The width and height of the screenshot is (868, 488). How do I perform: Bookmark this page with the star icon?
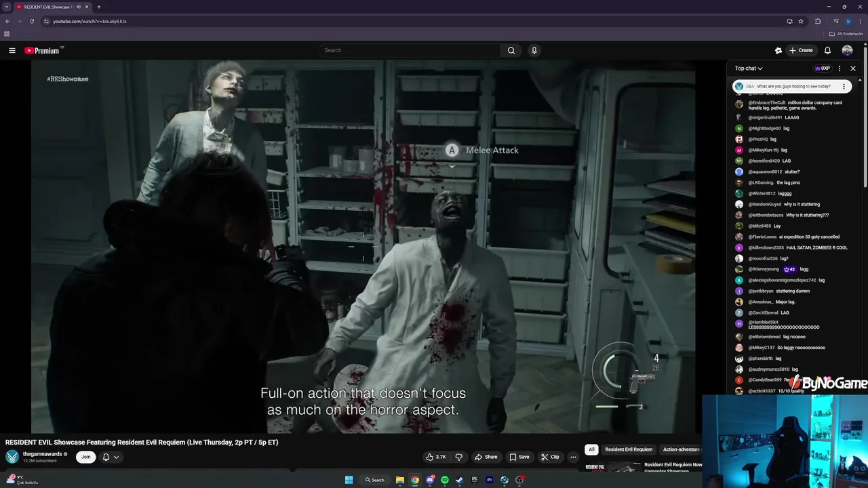(801, 21)
